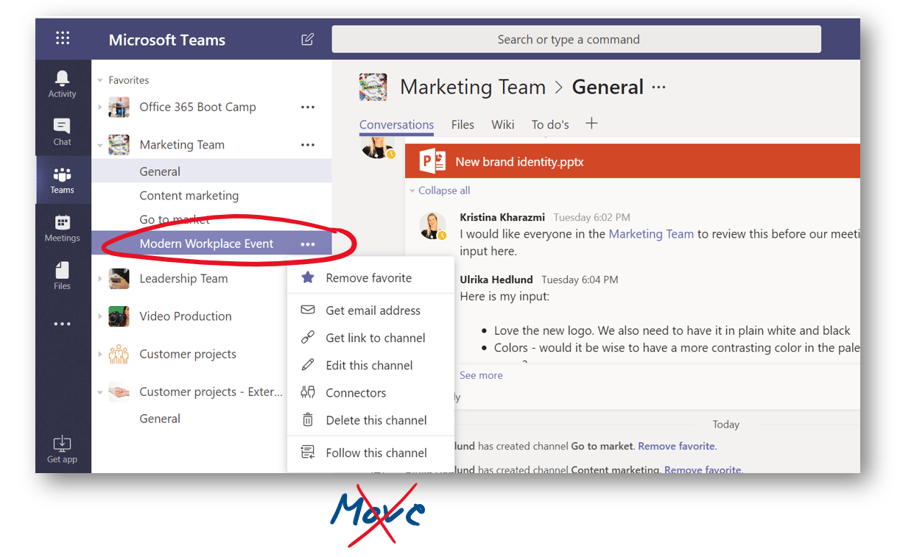The height and width of the screenshot is (557, 900).
Task: Add a new tab with plus icon
Action: [x=591, y=123]
